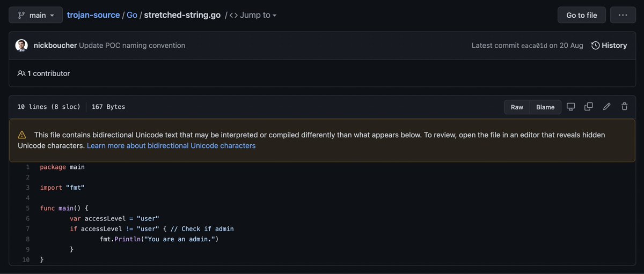The image size is (644, 274).
Task: Open the trojan-source repository breadcrumb link
Action: click(93, 15)
